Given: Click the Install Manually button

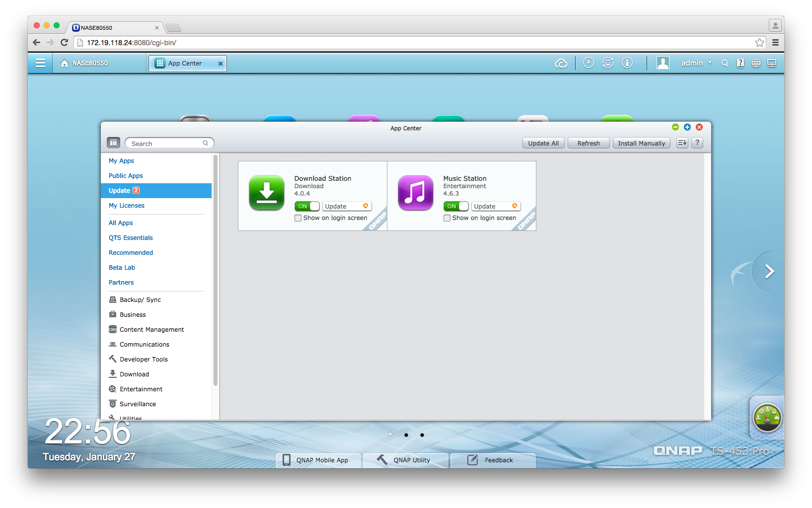Looking at the screenshot, I should [x=642, y=143].
